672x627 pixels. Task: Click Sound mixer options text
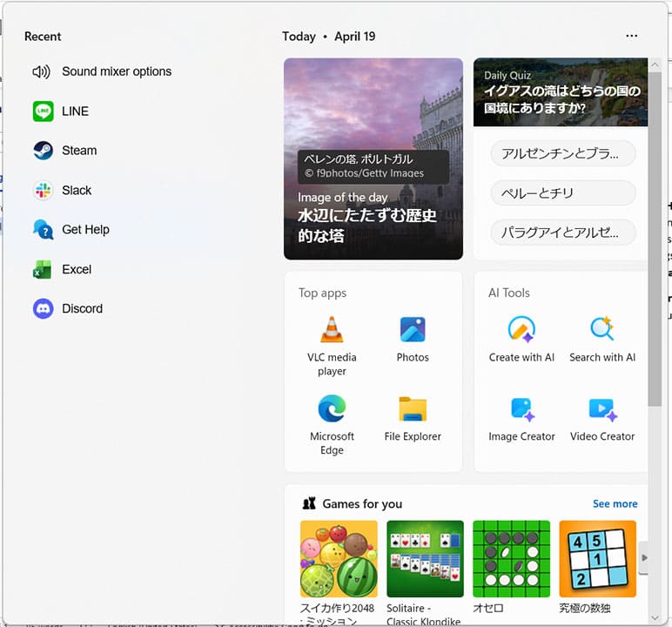pos(117,71)
